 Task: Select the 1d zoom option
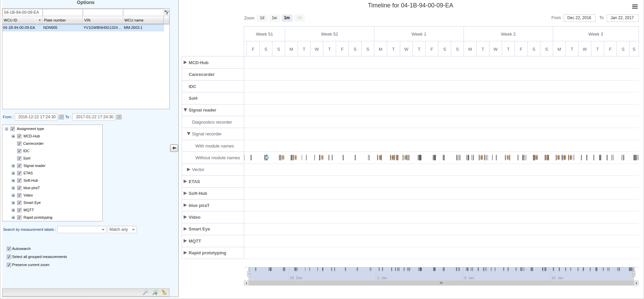coord(262,18)
